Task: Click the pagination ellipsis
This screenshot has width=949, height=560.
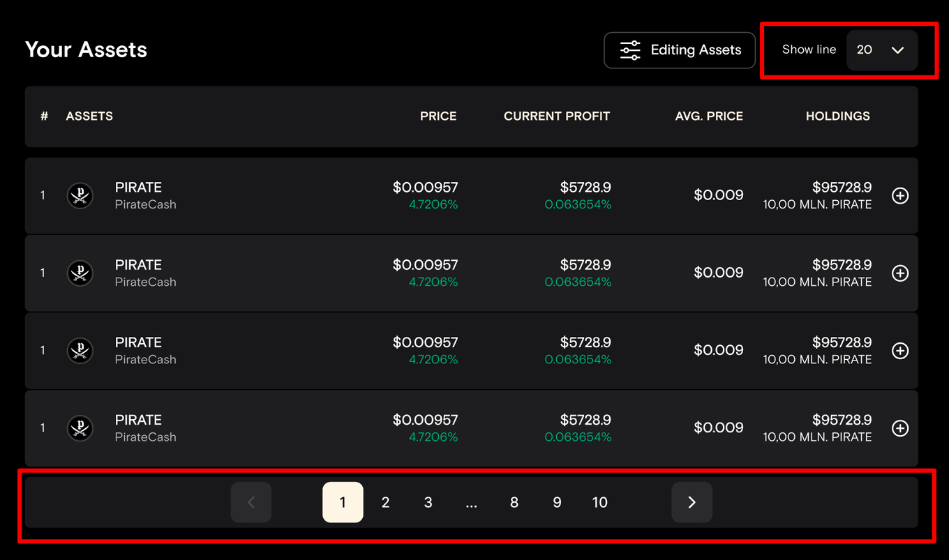Action: (471, 503)
